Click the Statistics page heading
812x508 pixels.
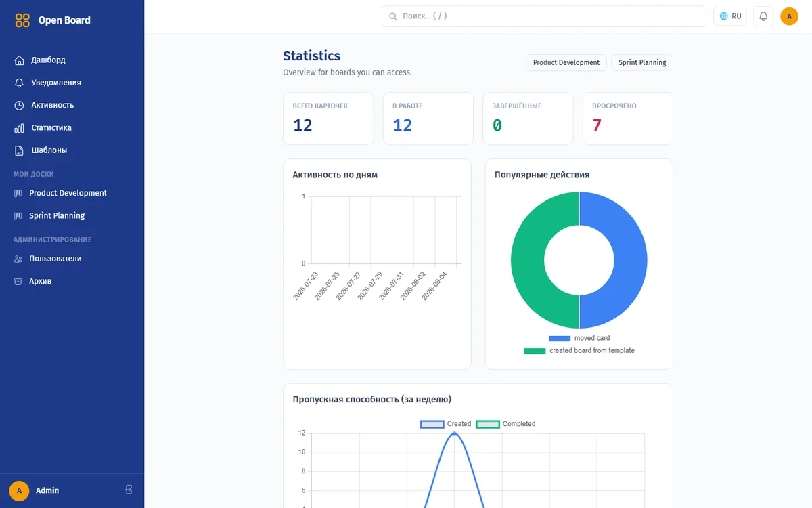(x=312, y=56)
